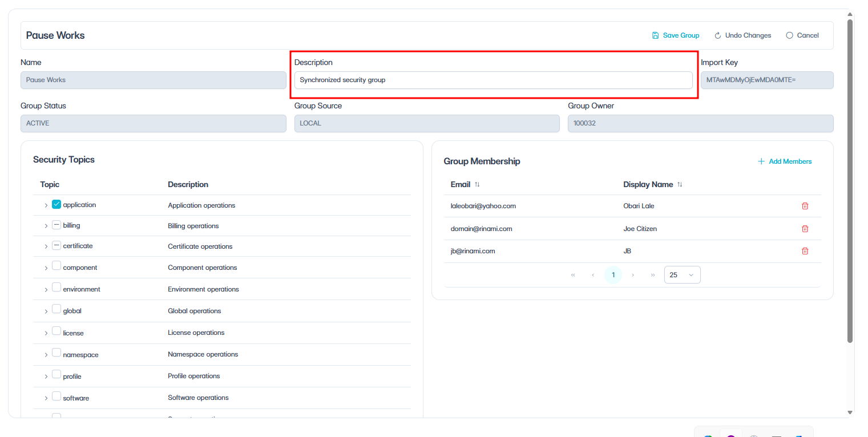This screenshot has height=437, width=868.
Task: Expand the certificate topic row
Action: [x=46, y=246]
